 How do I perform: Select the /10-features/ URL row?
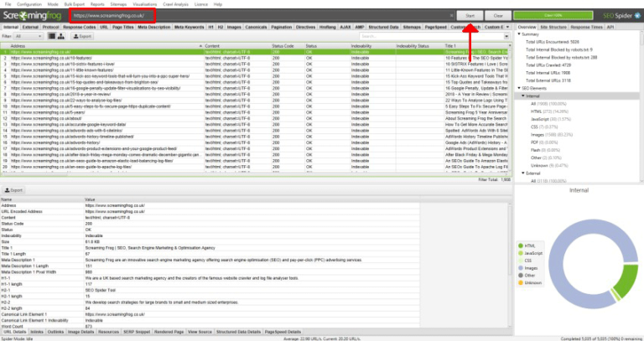(x=255, y=59)
